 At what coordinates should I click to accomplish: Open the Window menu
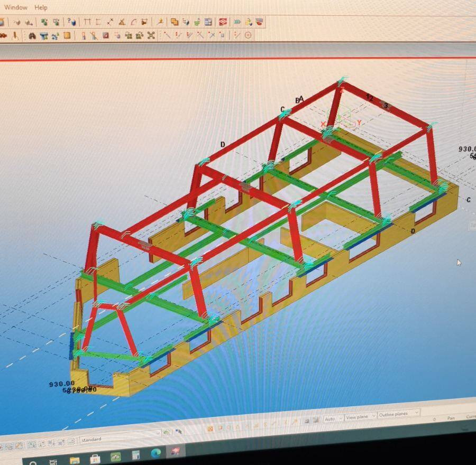click(x=16, y=7)
